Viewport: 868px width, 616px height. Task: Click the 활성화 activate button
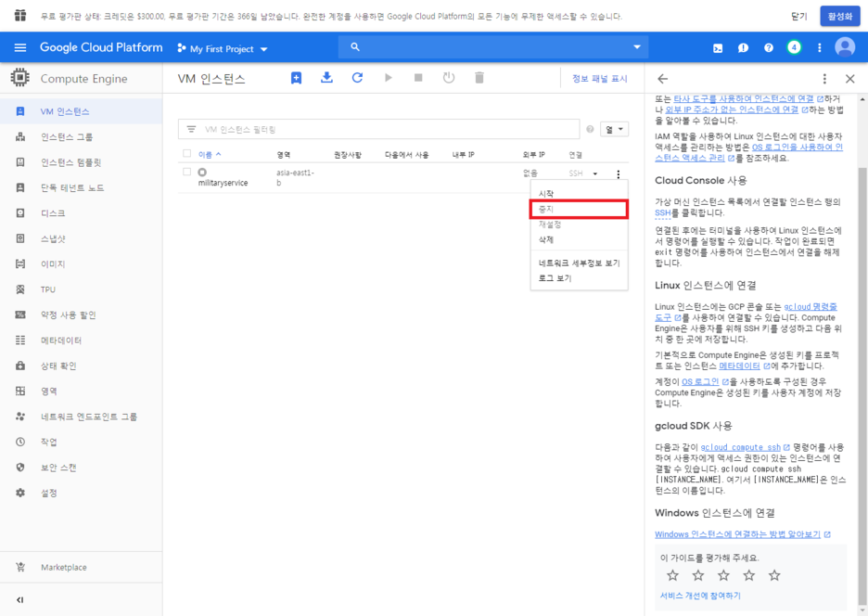[840, 16]
